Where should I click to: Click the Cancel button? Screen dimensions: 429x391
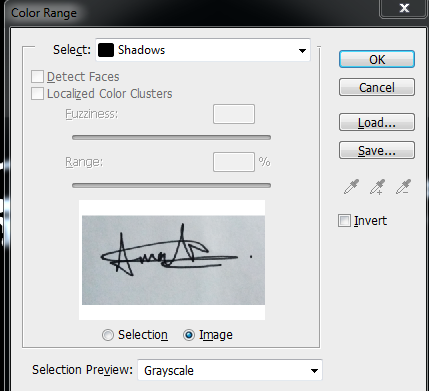tap(377, 87)
